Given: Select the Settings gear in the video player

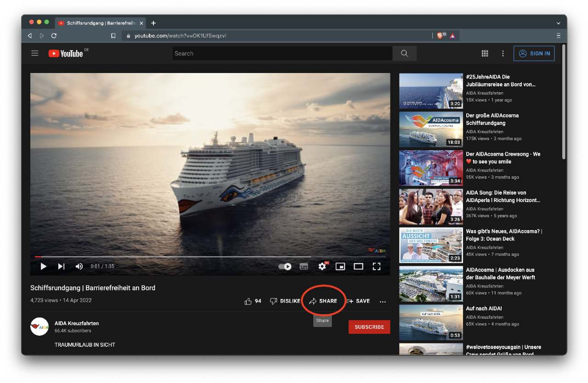Looking at the screenshot, I should [322, 266].
